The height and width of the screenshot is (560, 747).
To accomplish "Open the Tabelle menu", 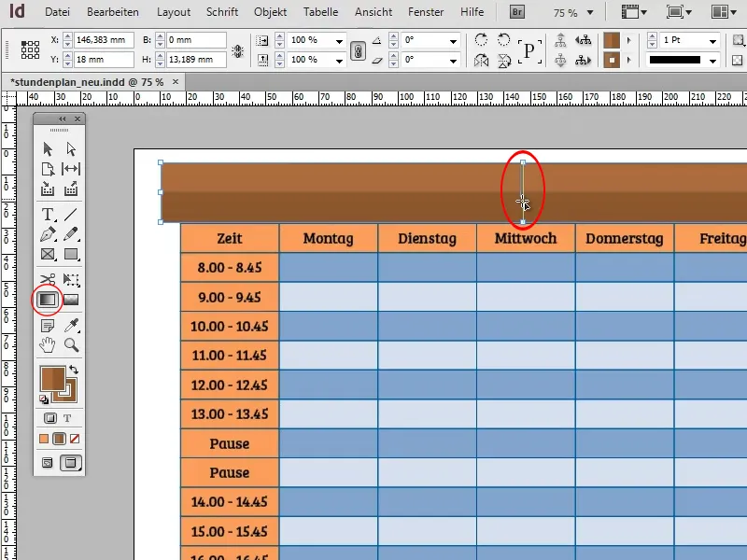I will tap(320, 12).
